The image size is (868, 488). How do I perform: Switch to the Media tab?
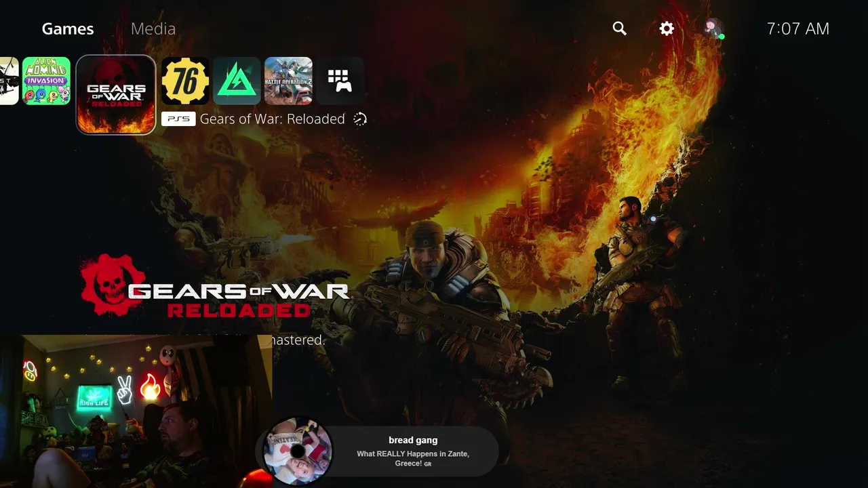pyautogui.click(x=153, y=28)
